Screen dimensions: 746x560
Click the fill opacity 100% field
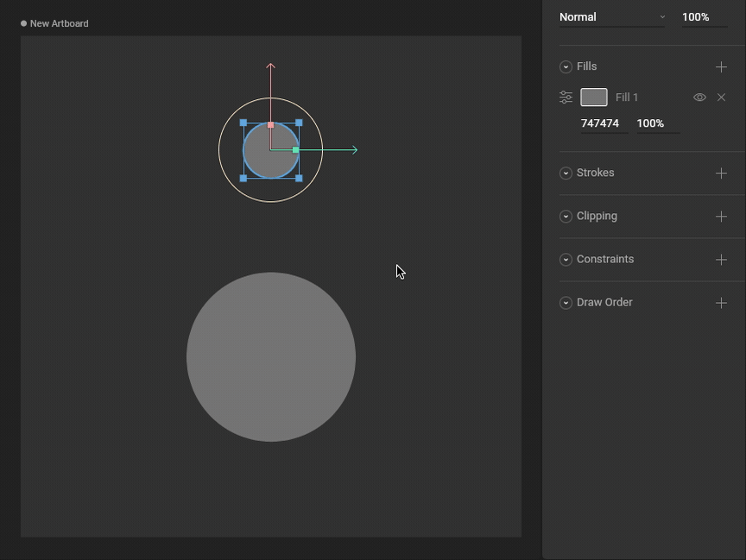point(655,123)
